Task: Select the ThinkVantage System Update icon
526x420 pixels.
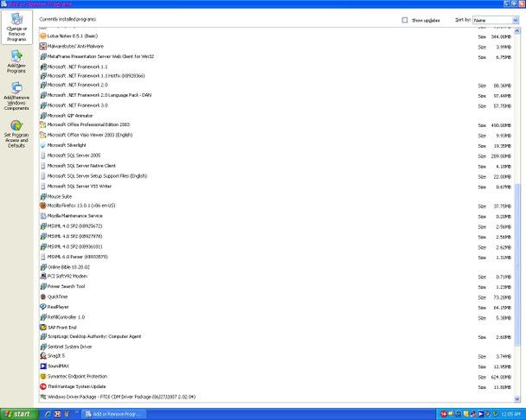Action: pyautogui.click(x=43, y=386)
